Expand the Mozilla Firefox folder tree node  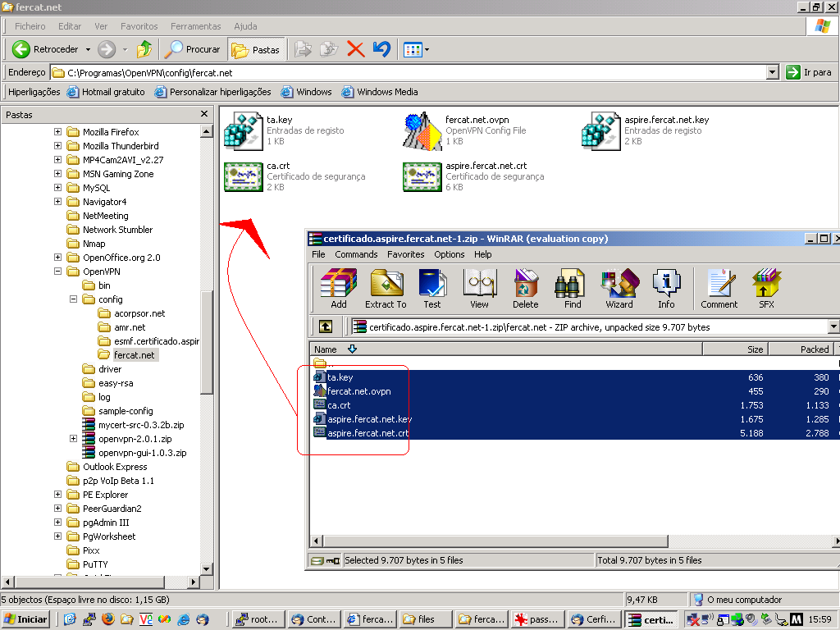(58, 132)
